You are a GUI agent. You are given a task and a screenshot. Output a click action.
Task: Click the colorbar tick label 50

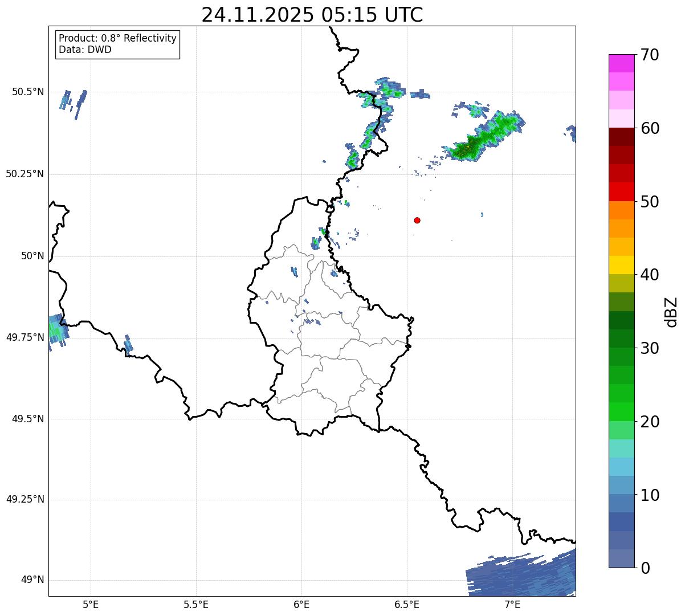[649, 202]
